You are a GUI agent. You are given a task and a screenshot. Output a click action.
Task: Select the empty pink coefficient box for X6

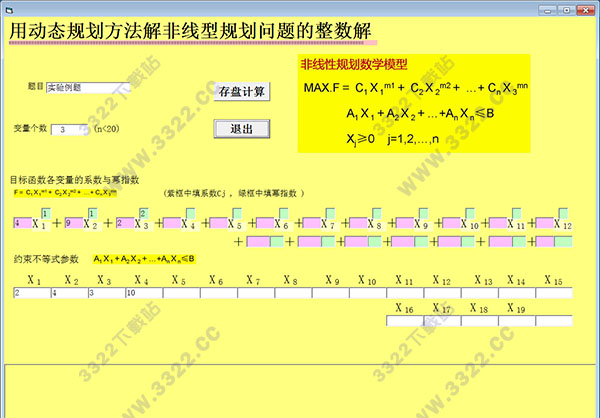[x=265, y=223]
